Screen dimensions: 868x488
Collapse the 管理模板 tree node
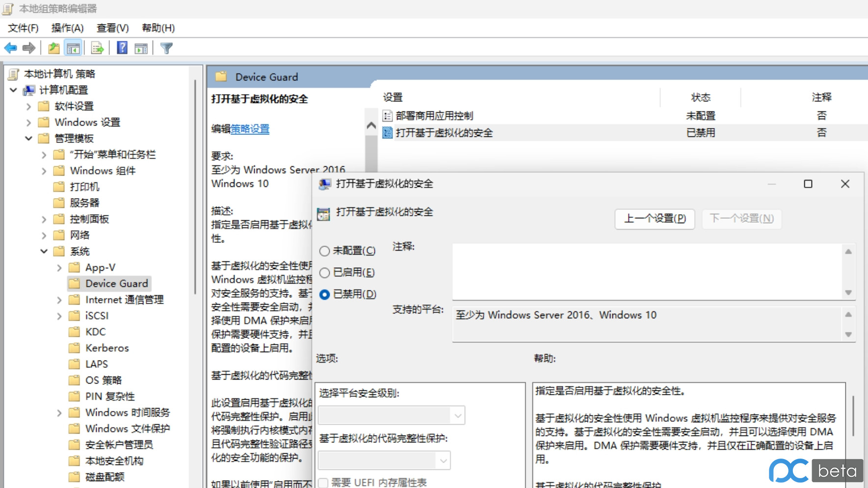click(28, 138)
